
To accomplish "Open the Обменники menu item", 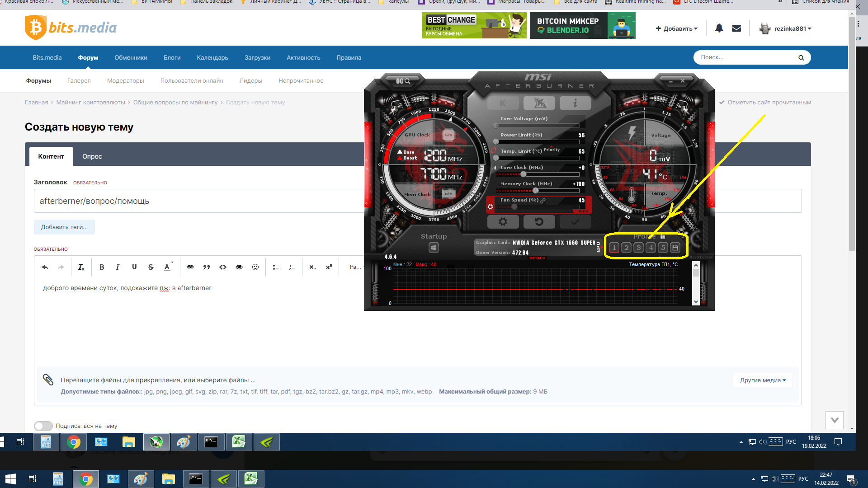I will pyautogui.click(x=131, y=58).
